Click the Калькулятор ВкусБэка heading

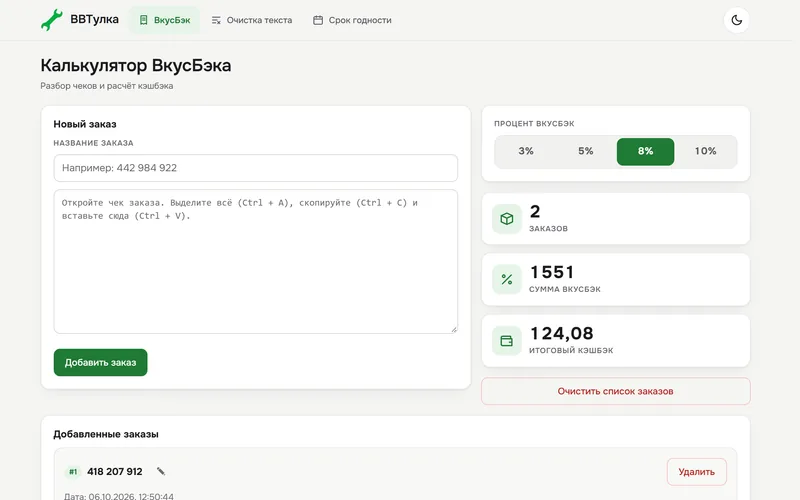(136, 65)
